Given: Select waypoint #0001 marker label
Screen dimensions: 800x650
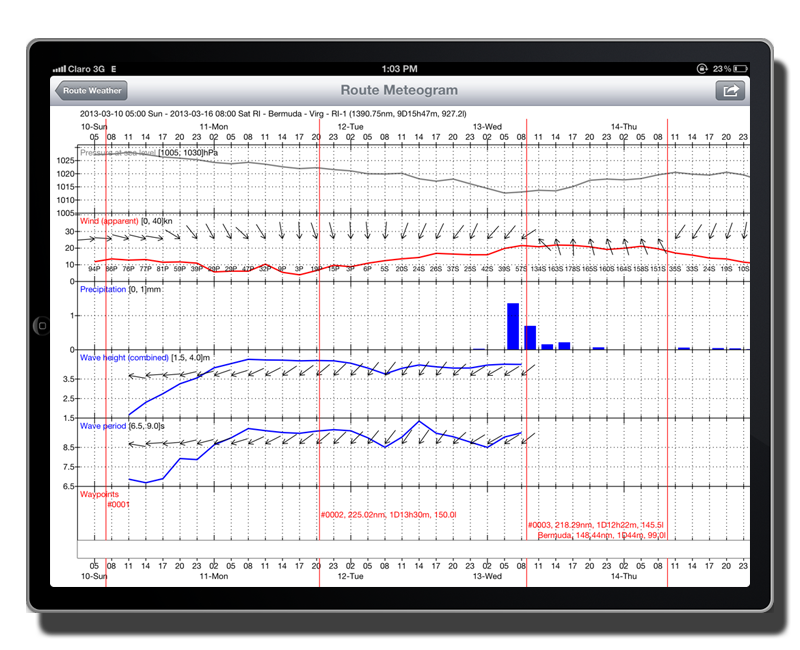Looking at the screenshot, I should tap(118, 504).
